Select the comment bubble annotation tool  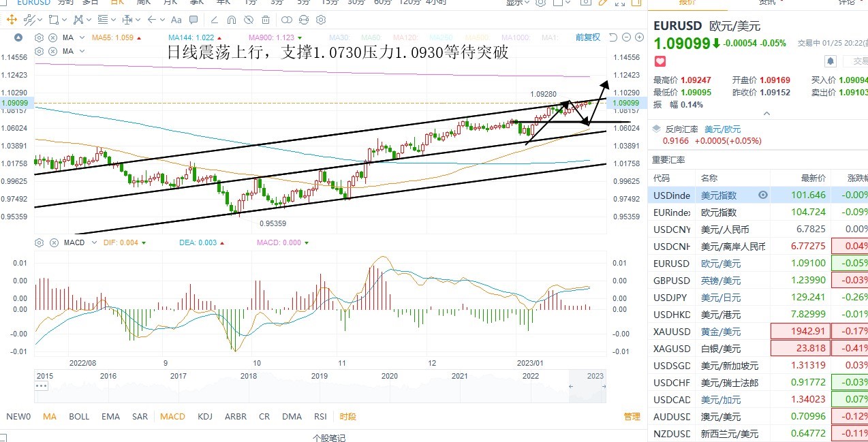coord(193,20)
